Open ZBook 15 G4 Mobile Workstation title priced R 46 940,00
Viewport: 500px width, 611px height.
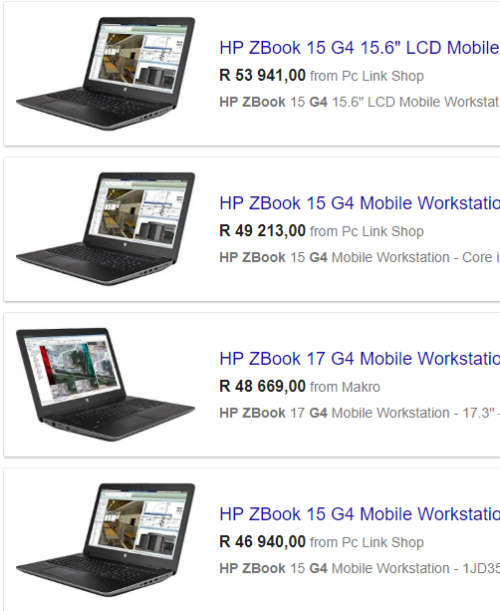pos(359,514)
